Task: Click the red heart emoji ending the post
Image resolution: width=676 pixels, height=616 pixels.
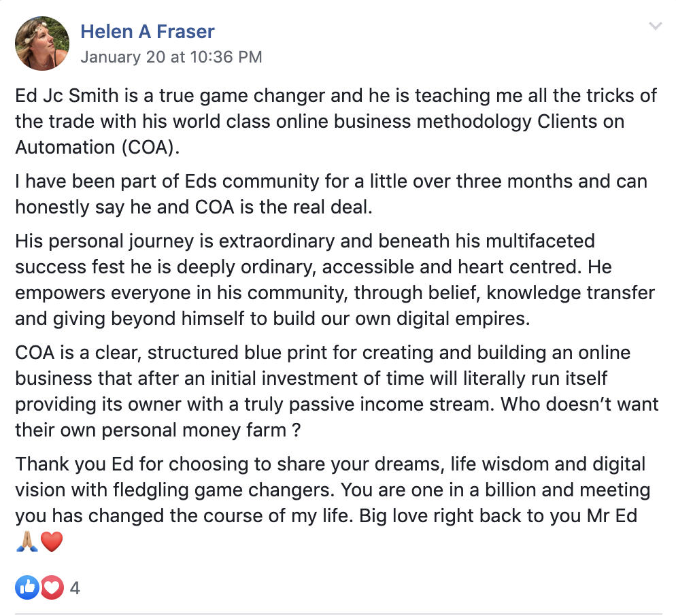Action: [x=52, y=542]
